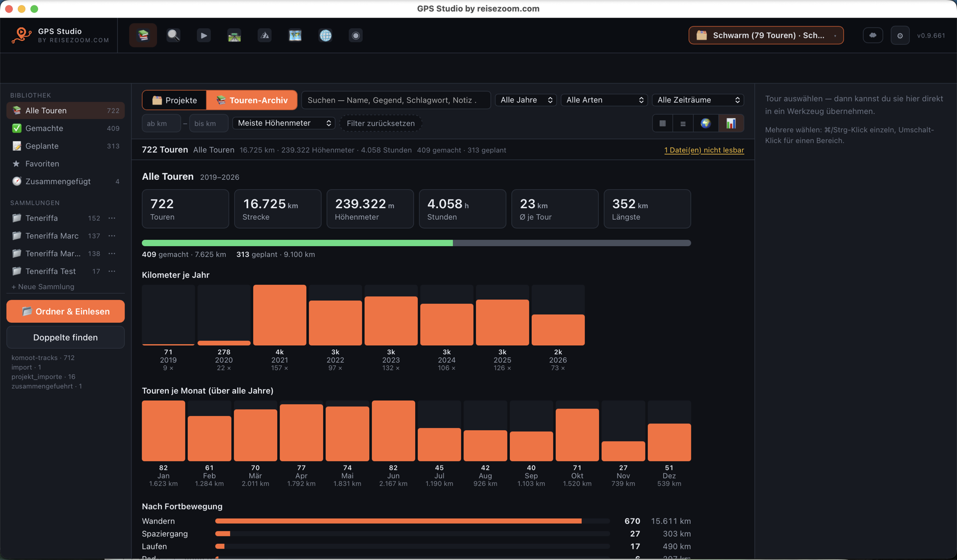Focus the 'bis km' input field
The height and width of the screenshot is (560, 957).
point(208,123)
